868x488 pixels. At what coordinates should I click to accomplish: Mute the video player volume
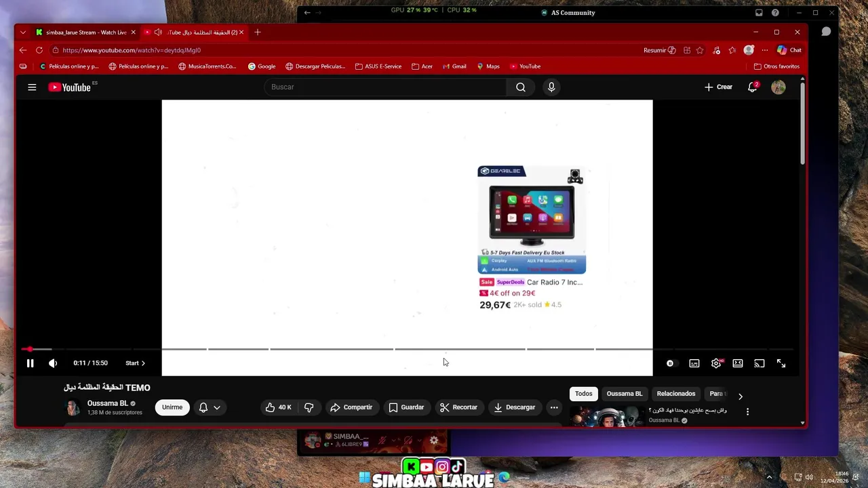[x=53, y=363]
